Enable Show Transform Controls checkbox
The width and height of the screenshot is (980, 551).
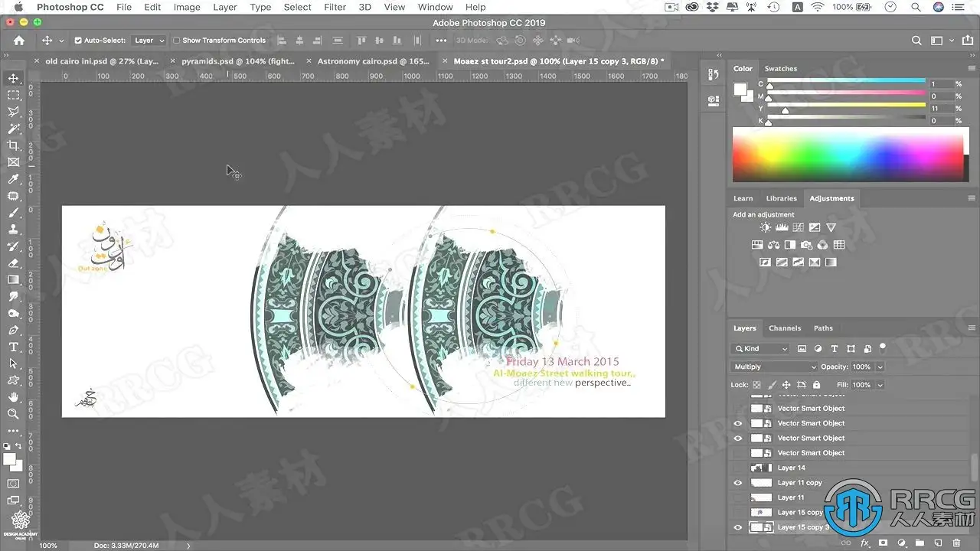pyautogui.click(x=176, y=41)
